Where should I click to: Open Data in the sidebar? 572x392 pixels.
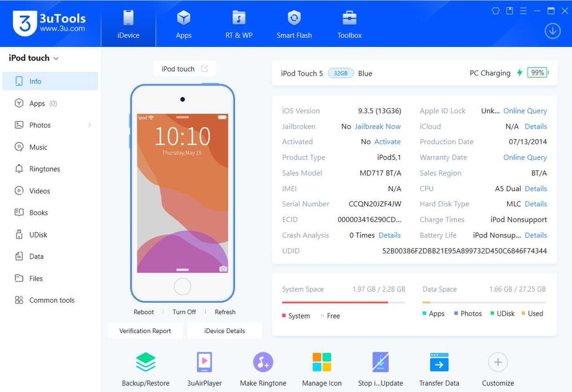point(50,256)
